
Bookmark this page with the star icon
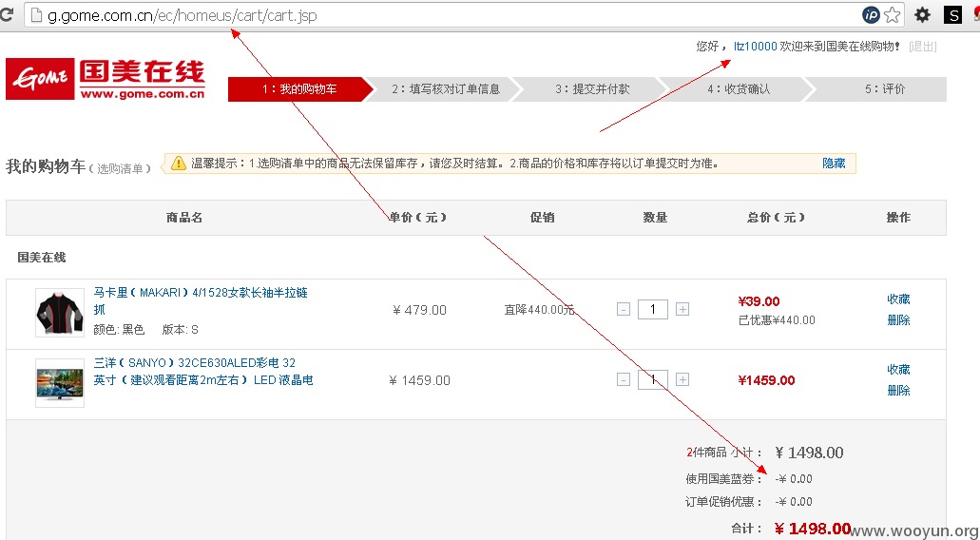tap(893, 15)
